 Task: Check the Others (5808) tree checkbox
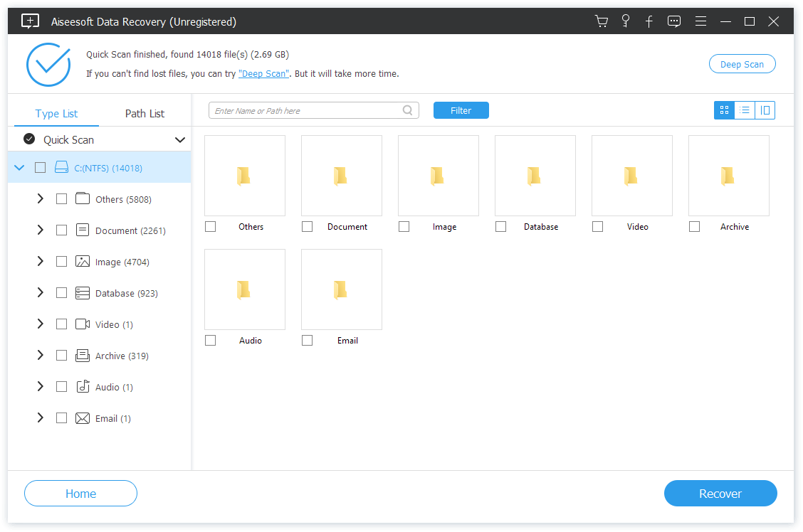(x=61, y=198)
